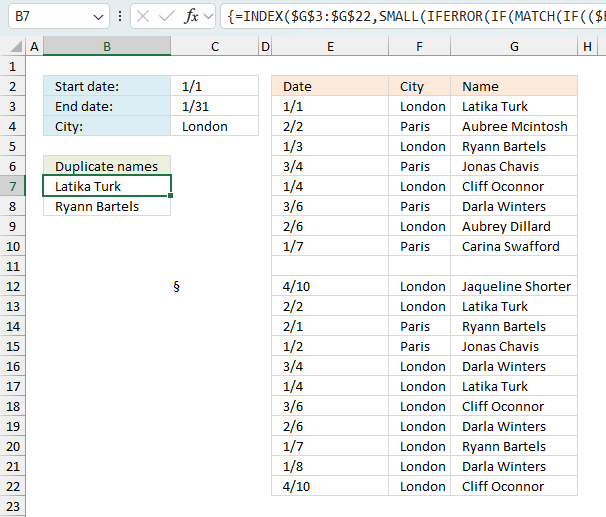Select column A header

pyautogui.click(x=34, y=47)
